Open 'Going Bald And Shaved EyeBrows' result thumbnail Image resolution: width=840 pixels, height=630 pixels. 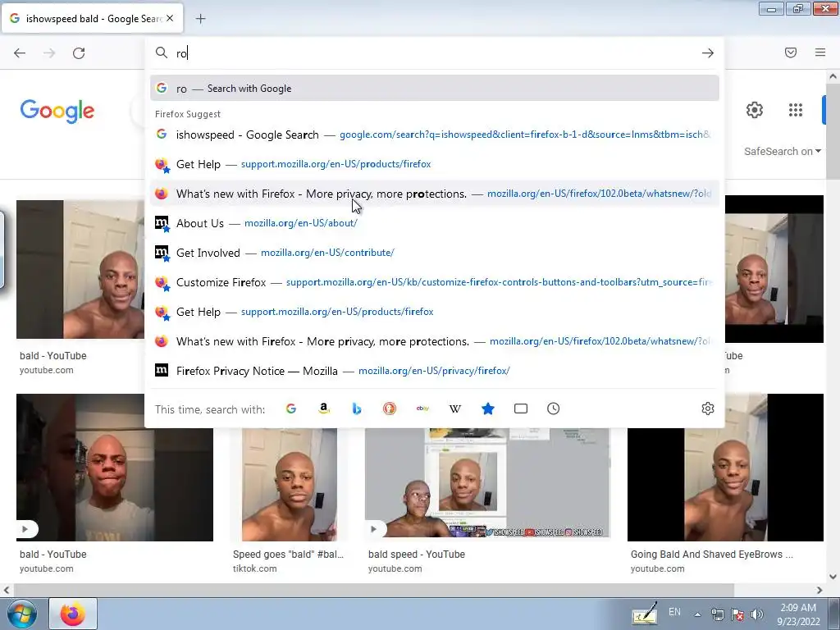[x=725, y=468]
